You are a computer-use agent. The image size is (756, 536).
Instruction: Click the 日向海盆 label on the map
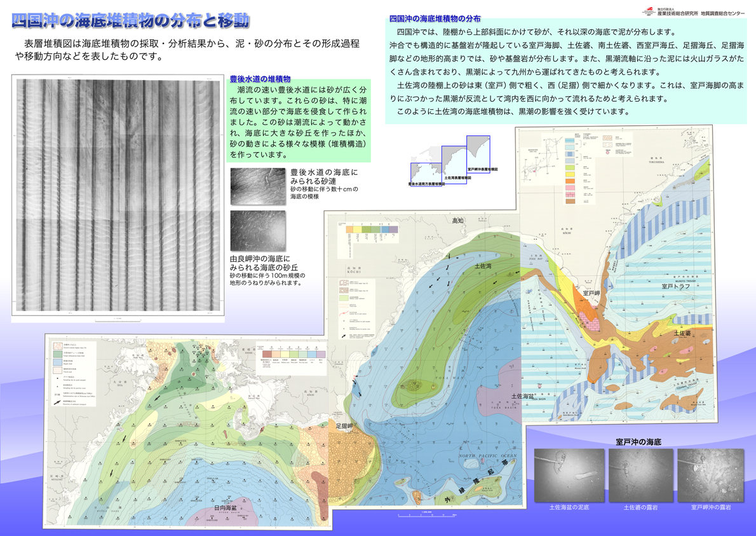tap(225, 509)
